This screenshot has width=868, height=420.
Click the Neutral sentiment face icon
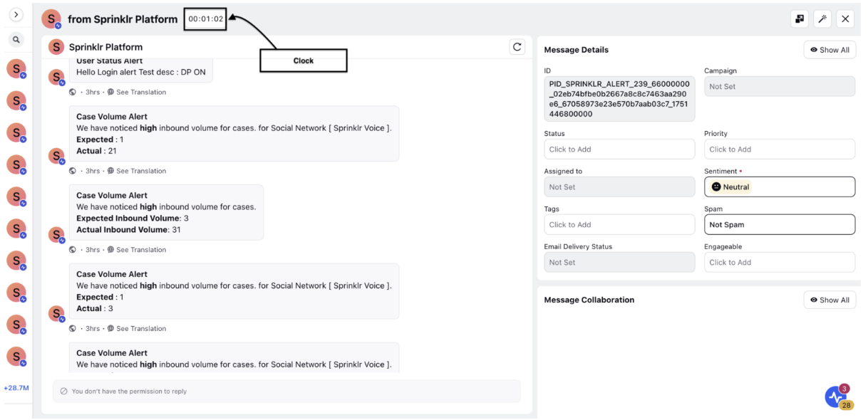point(716,187)
